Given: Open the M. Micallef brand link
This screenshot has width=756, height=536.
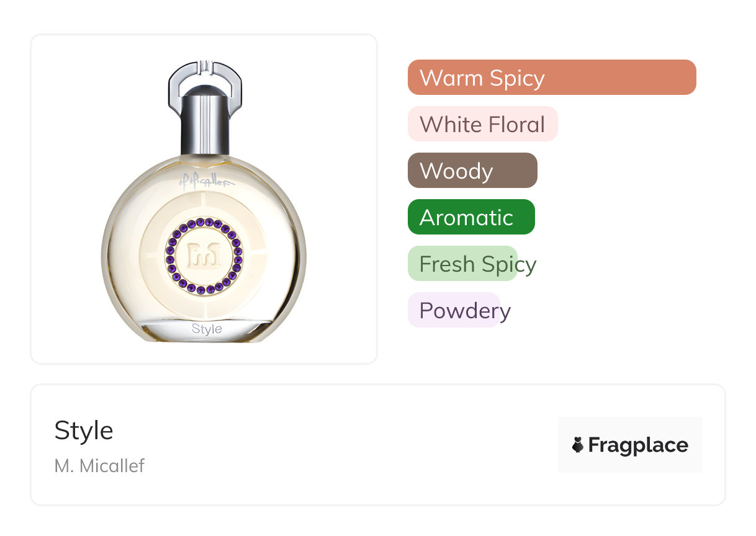Looking at the screenshot, I should [x=99, y=465].
